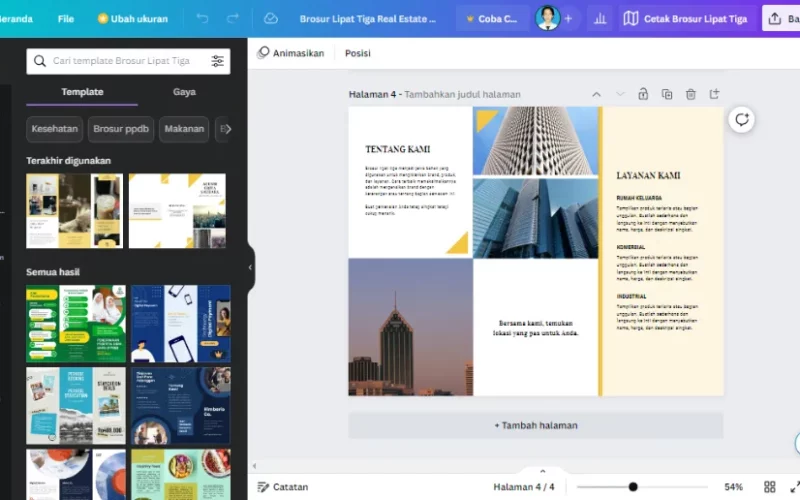The height and width of the screenshot is (500, 800).
Task: Open the File menu
Action: (x=66, y=19)
